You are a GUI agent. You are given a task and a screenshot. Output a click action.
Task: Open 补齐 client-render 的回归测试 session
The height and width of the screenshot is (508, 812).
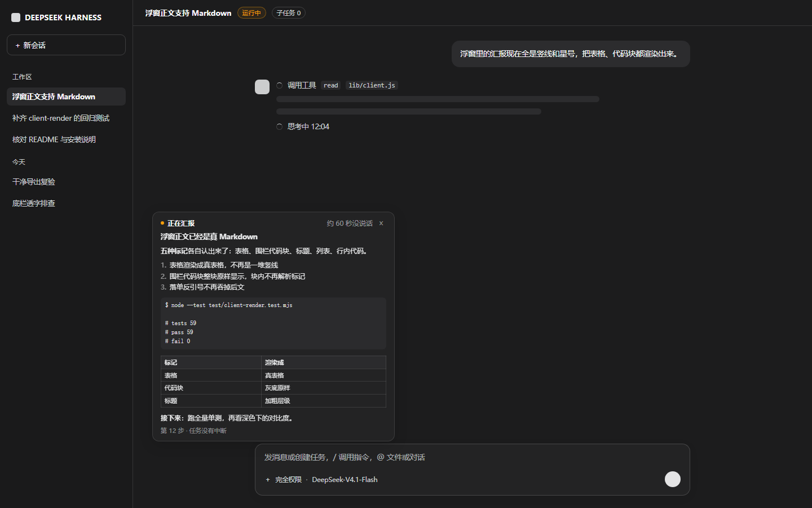click(x=66, y=118)
